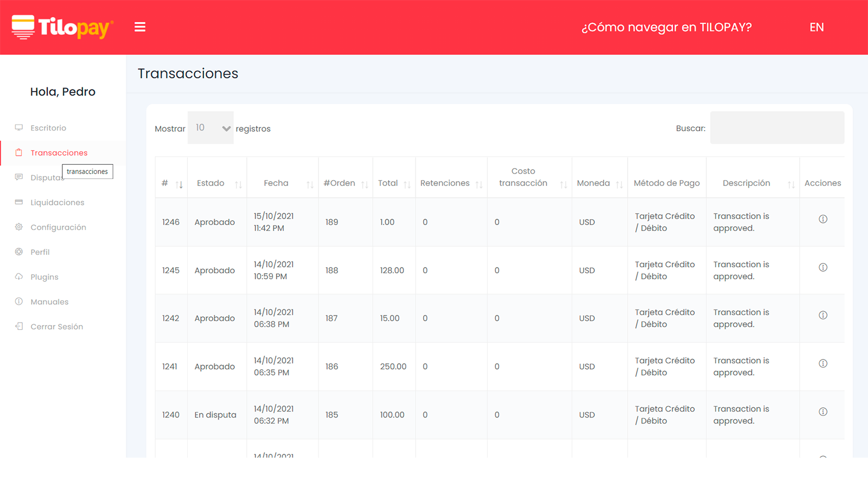The image size is (868, 488).
Task: Click the Perfil icon in sidebar
Action: pyautogui.click(x=19, y=252)
